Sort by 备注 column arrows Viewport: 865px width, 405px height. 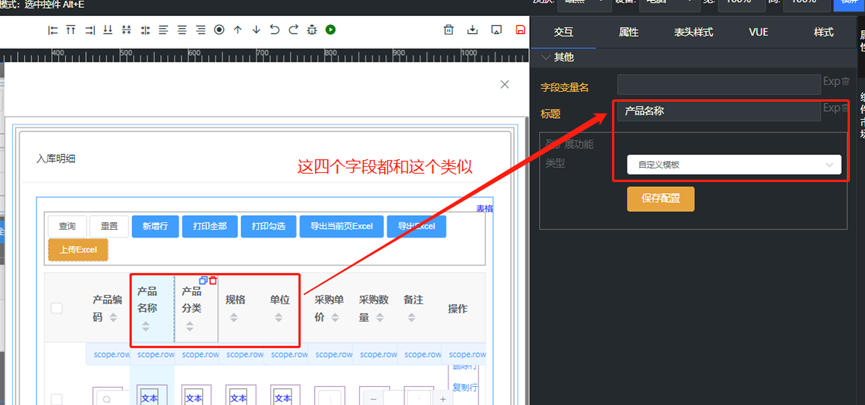(x=412, y=318)
